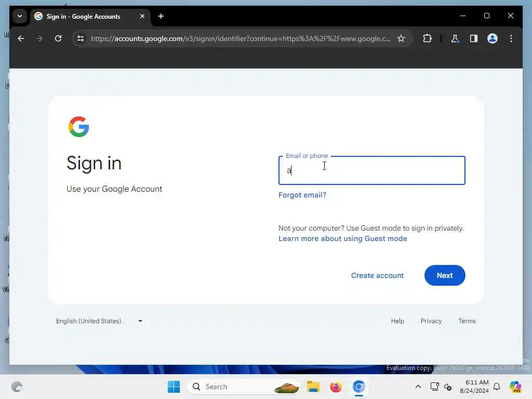Open the Chrome profile avatar

493,38
